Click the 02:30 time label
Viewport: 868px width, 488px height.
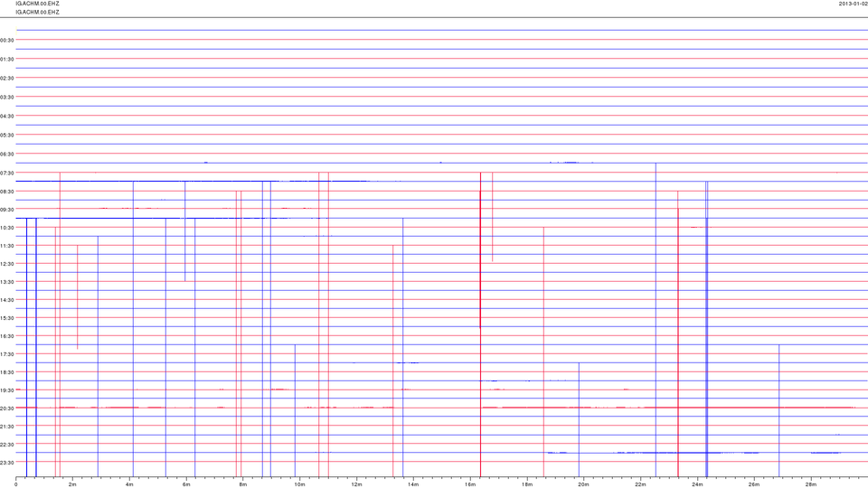click(6, 79)
